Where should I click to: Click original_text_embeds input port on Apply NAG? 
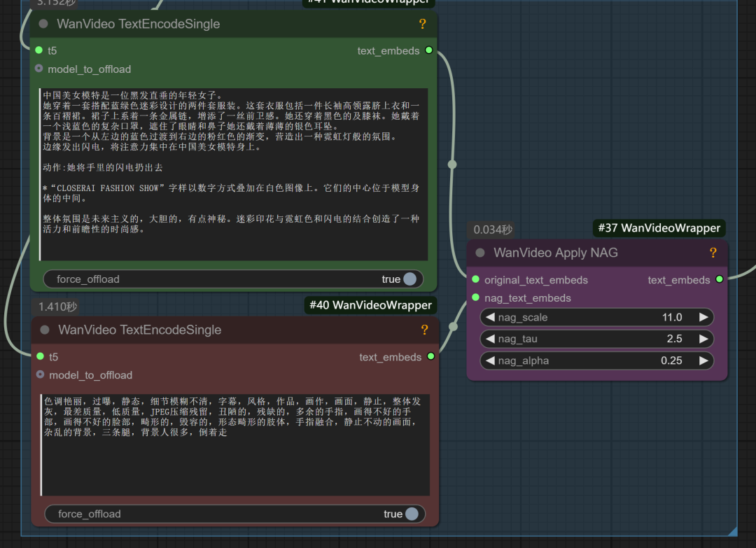[475, 279]
